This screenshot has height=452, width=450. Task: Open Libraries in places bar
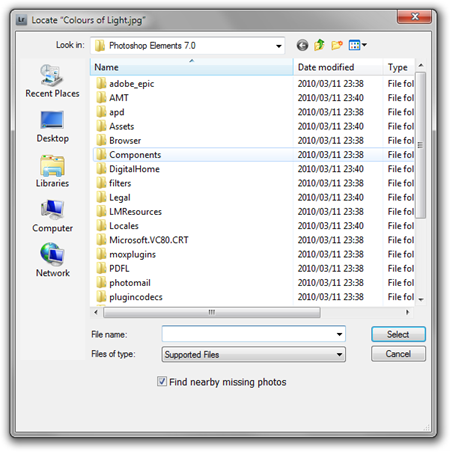(x=52, y=171)
